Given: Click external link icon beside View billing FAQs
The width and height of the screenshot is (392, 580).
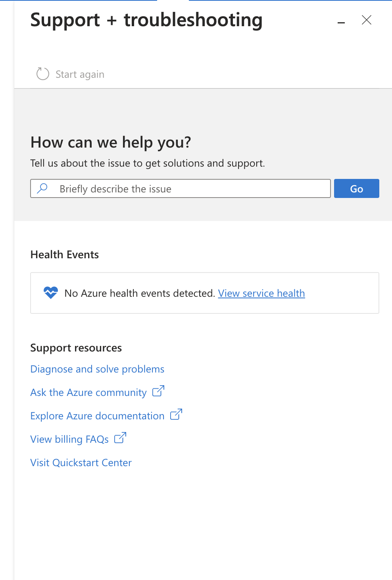Looking at the screenshot, I should pos(120,438).
